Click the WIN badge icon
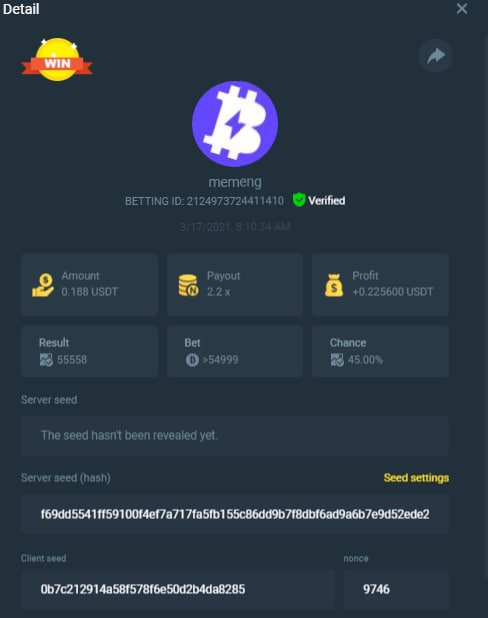Viewport: 488px width, 618px height. pyautogui.click(x=57, y=60)
